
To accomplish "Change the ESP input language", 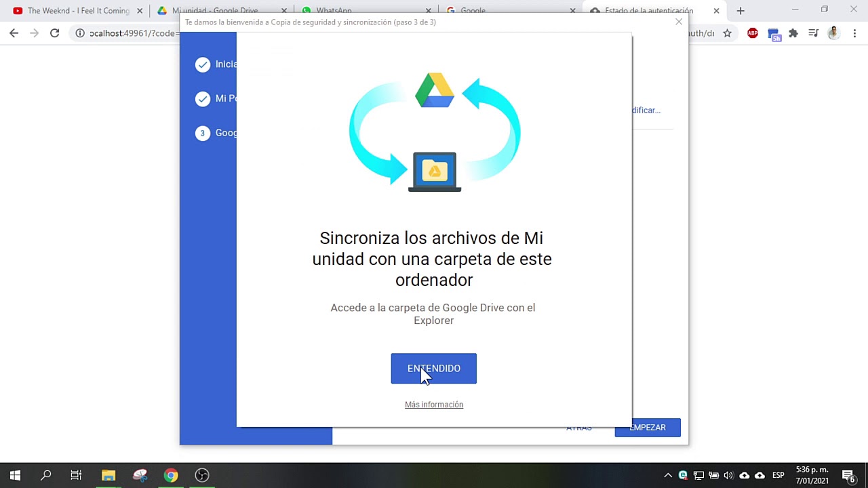I will [x=778, y=475].
